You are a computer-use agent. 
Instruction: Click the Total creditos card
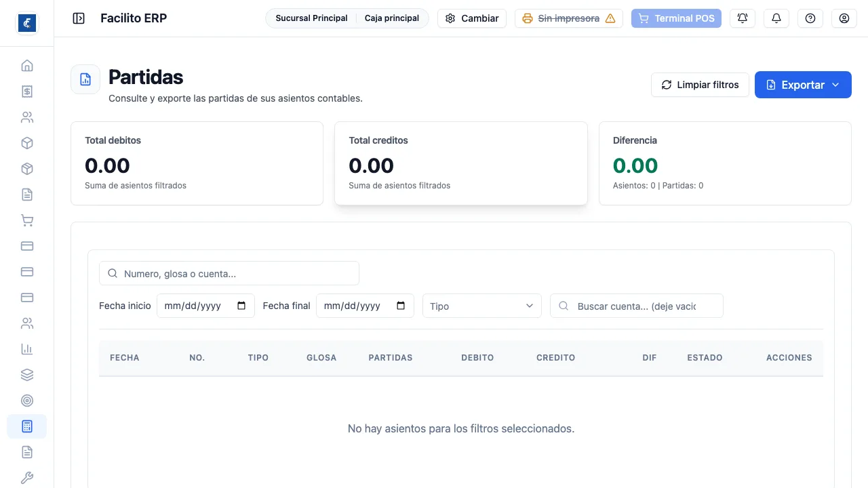click(461, 163)
